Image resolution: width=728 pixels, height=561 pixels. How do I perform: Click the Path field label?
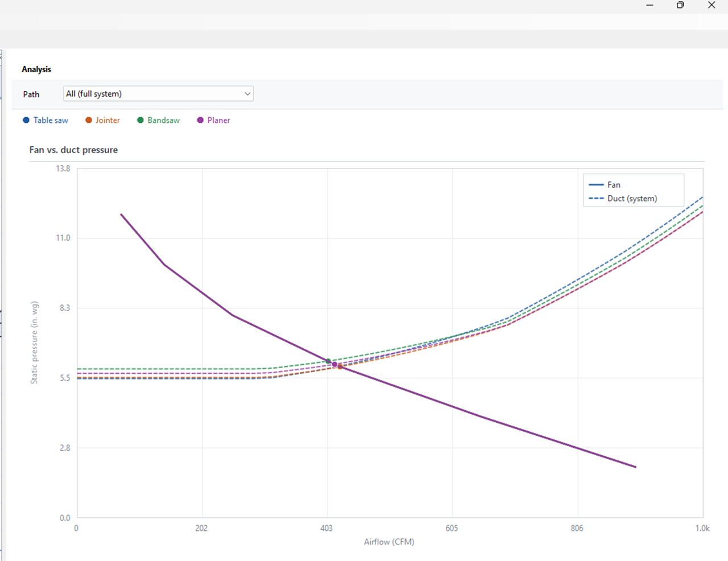31,94
